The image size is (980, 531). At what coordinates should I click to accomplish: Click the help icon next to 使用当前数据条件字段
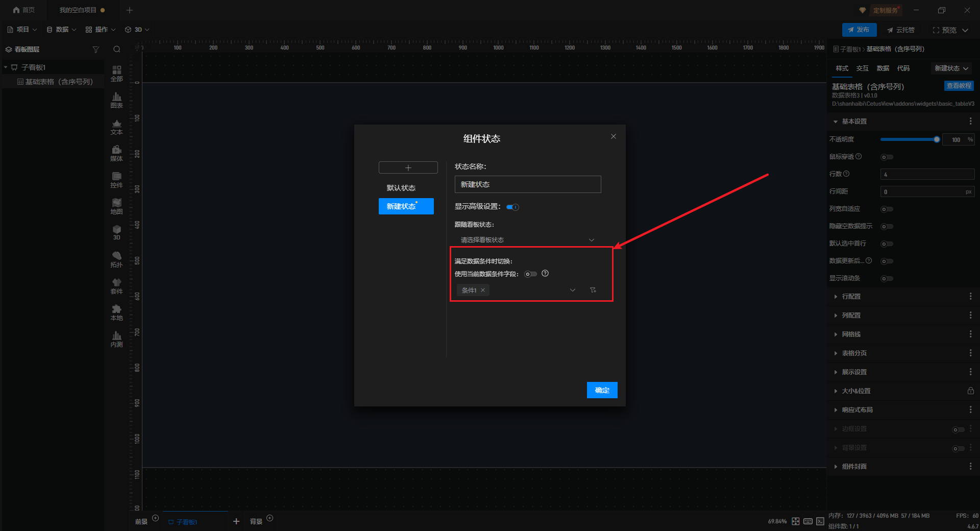545,274
